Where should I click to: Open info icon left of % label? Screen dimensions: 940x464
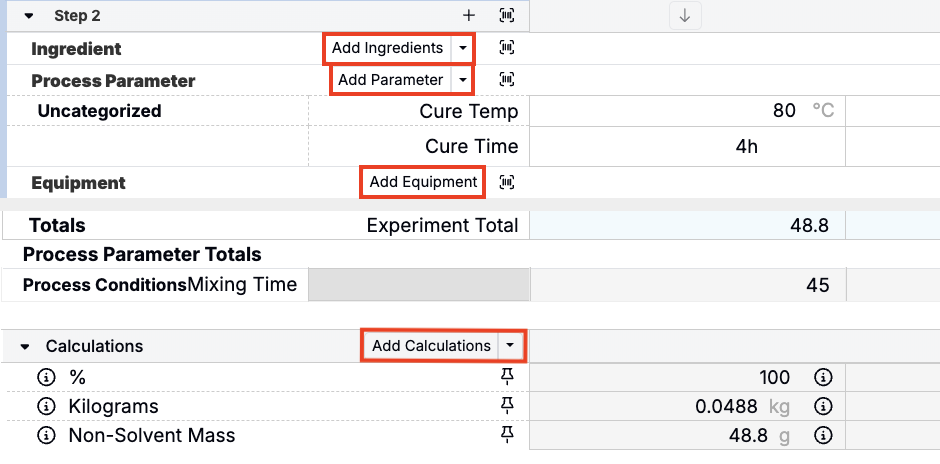pos(45,377)
